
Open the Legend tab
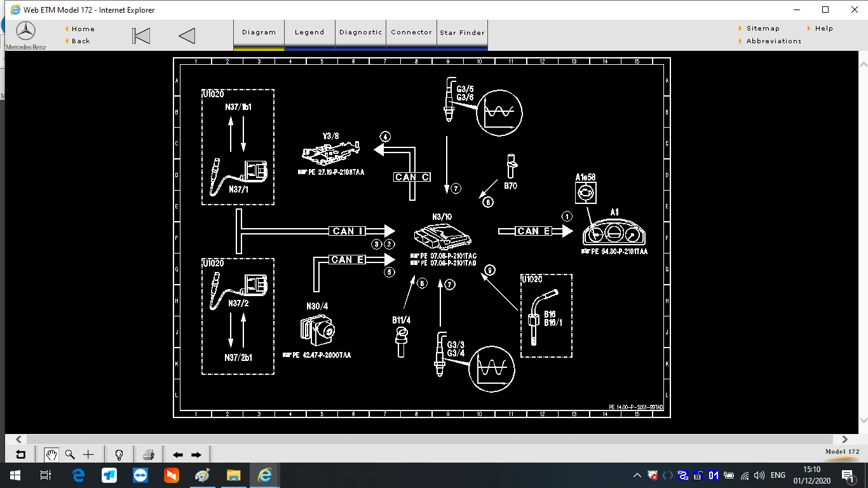tap(309, 32)
